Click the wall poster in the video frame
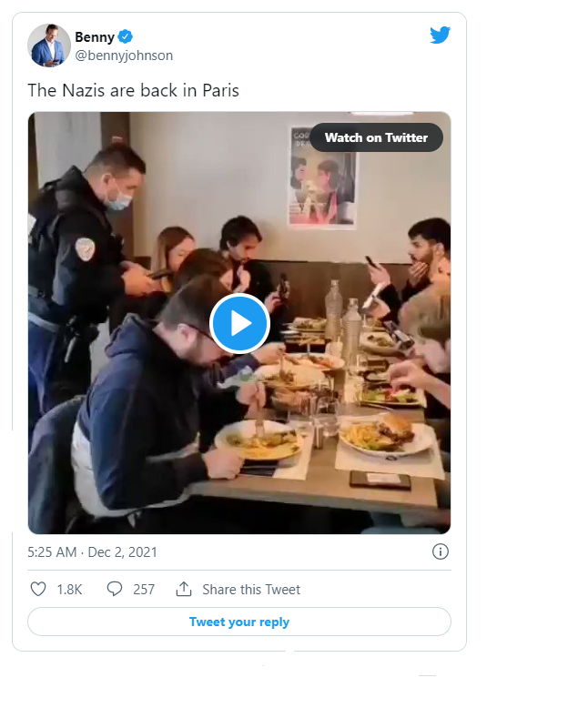This screenshot has width=588, height=708. pos(322,177)
